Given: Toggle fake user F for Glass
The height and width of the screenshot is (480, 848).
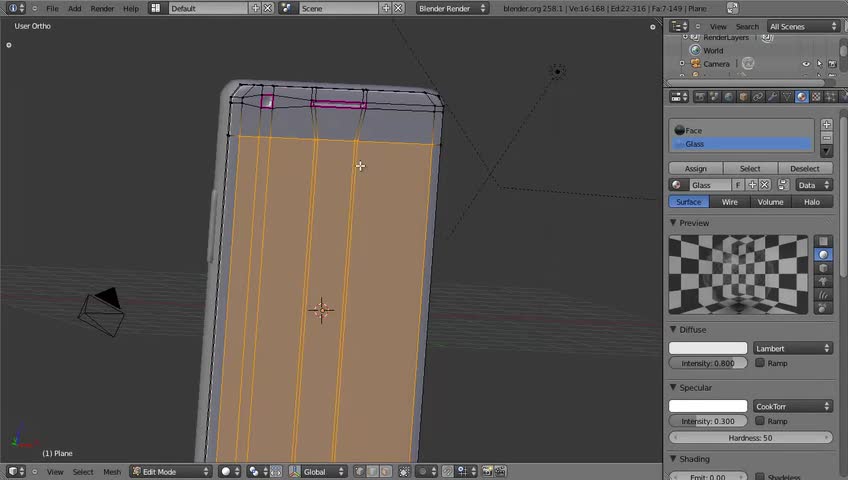Looking at the screenshot, I should [x=738, y=185].
